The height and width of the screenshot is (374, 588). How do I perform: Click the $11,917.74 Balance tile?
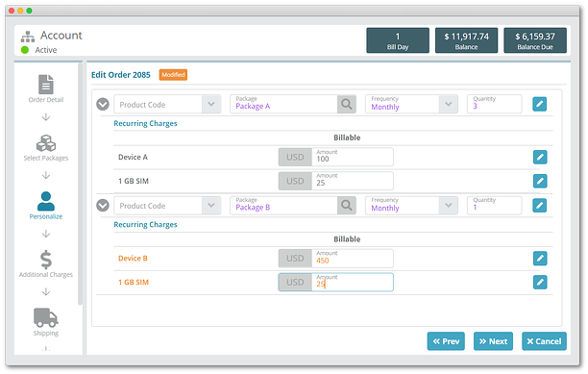click(x=467, y=40)
